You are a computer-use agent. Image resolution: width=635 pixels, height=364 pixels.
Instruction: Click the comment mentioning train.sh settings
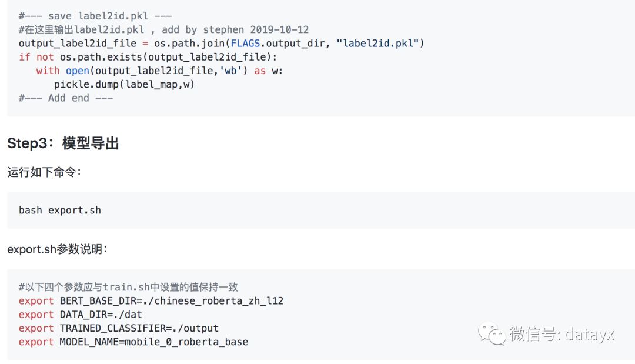tap(128, 288)
